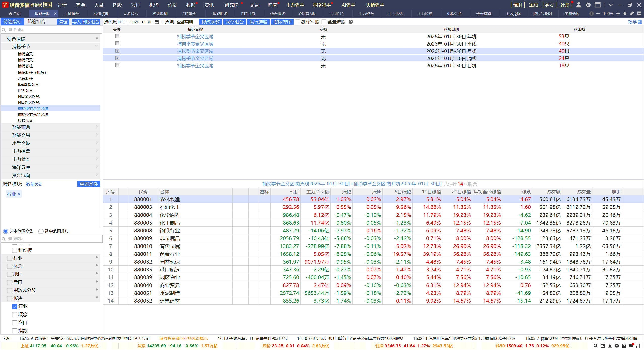The height and width of the screenshot is (350, 644).
Task: Open the calendar picker beside 选股时间 date
Action: (x=157, y=22)
